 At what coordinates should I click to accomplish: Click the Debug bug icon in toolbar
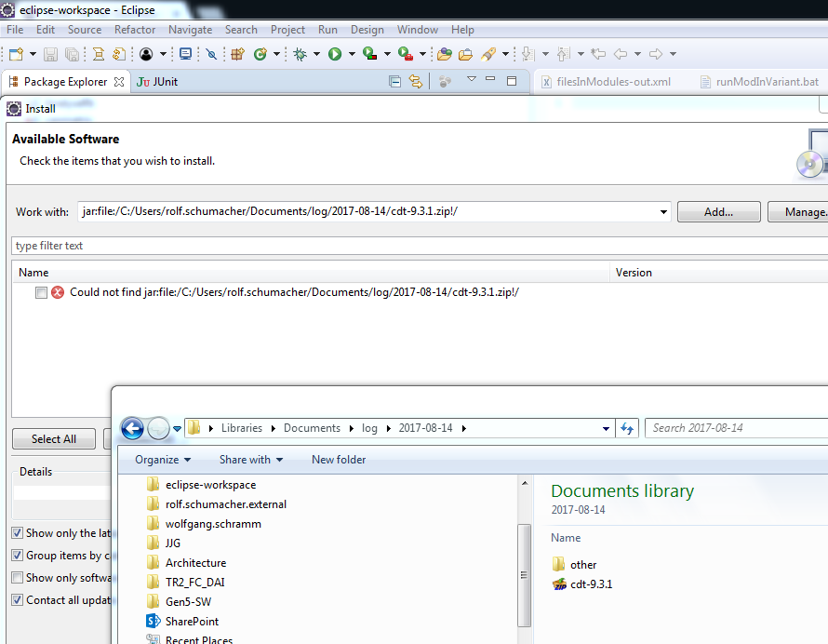coord(300,54)
